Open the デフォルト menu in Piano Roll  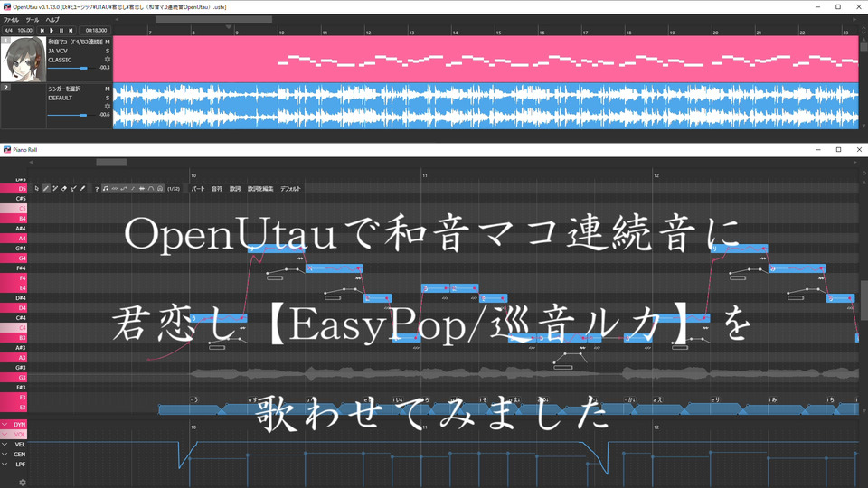click(x=290, y=189)
